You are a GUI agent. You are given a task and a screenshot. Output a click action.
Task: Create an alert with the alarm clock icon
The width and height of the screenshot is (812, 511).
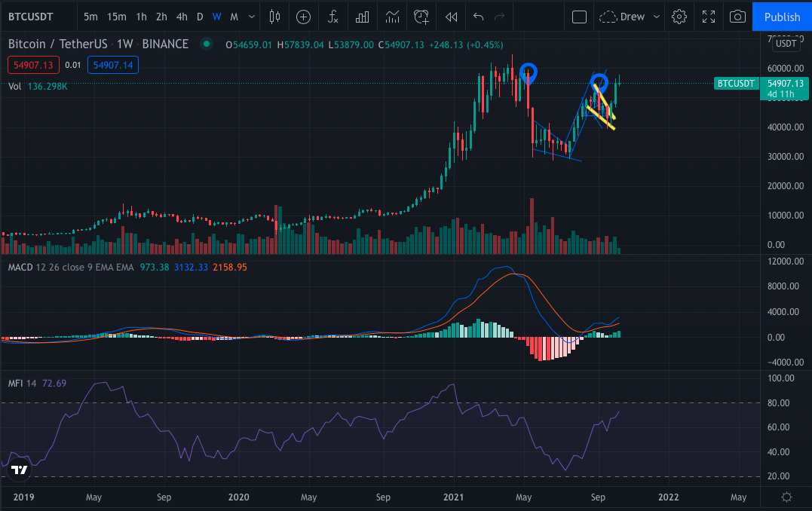pyautogui.click(x=421, y=17)
